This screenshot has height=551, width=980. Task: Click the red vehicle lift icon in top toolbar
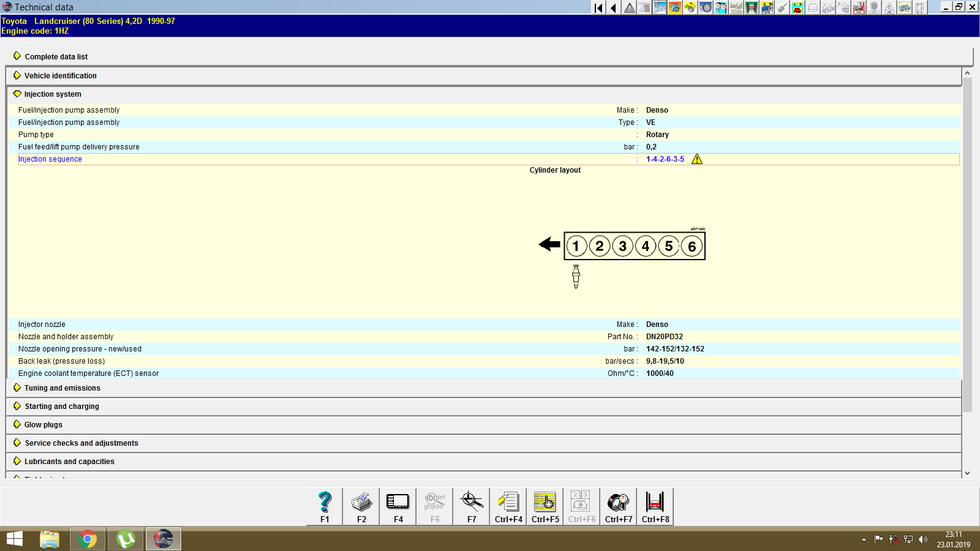pyautogui.click(x=750, y=7)
